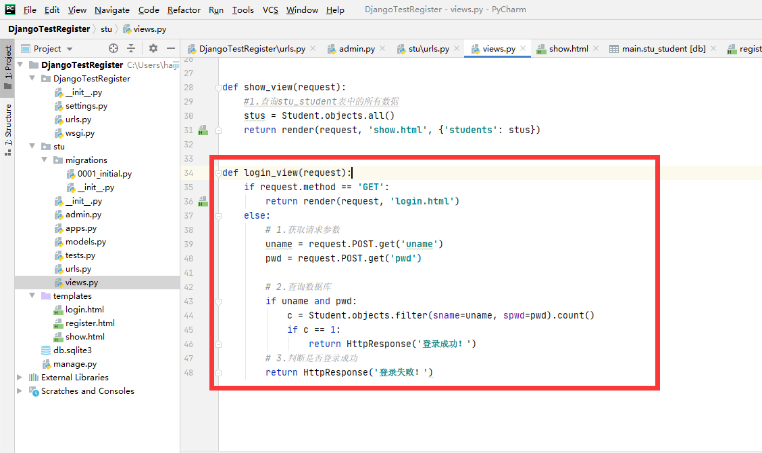Toggle the 1: Project tool window
This screenshot has width=762, height=453.
point(7,72)
